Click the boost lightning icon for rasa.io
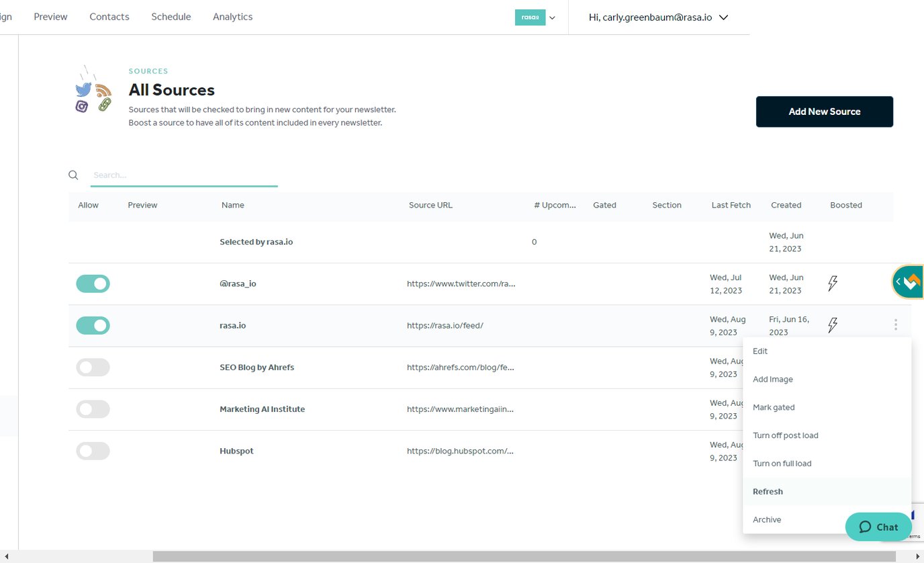 tap(833, 325)
